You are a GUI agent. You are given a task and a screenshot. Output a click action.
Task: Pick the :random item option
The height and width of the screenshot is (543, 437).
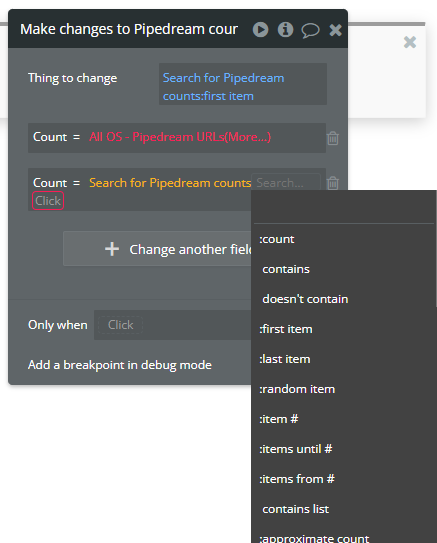297,389
